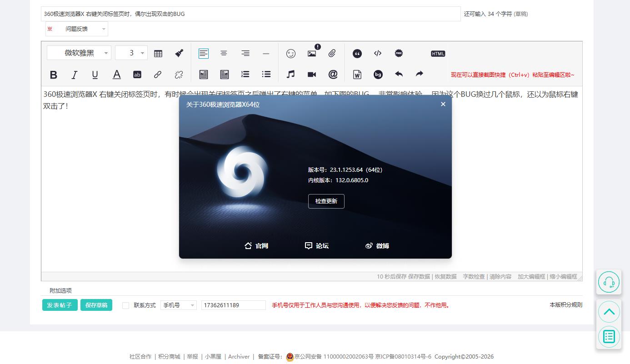
Task: Open 官网 link in About dialog
Action: point(256,246)
